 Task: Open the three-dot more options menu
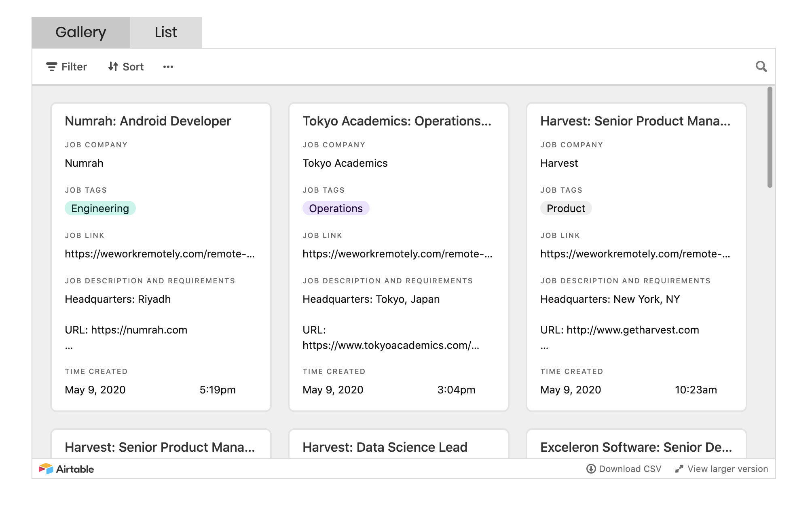coord(168,67)
